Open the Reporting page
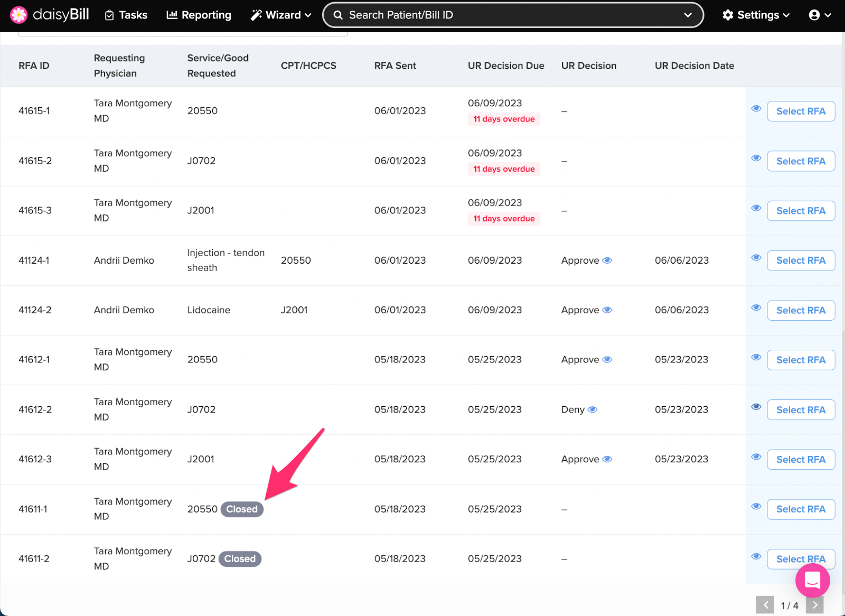The height and width of the screenshot is (616, 845). [199, 15]
